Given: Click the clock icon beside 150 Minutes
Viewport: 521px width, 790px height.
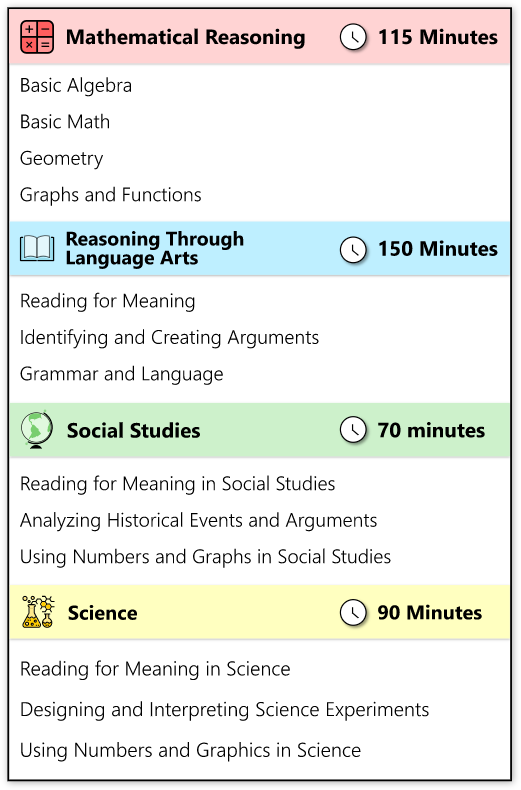Looking at the screenshot, I should click(353, 249).
